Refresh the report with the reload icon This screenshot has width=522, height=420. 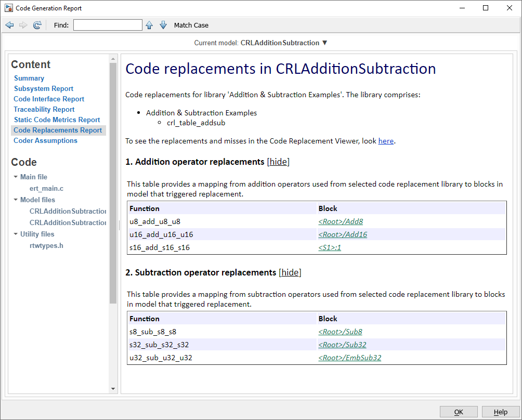click(37, 24)
